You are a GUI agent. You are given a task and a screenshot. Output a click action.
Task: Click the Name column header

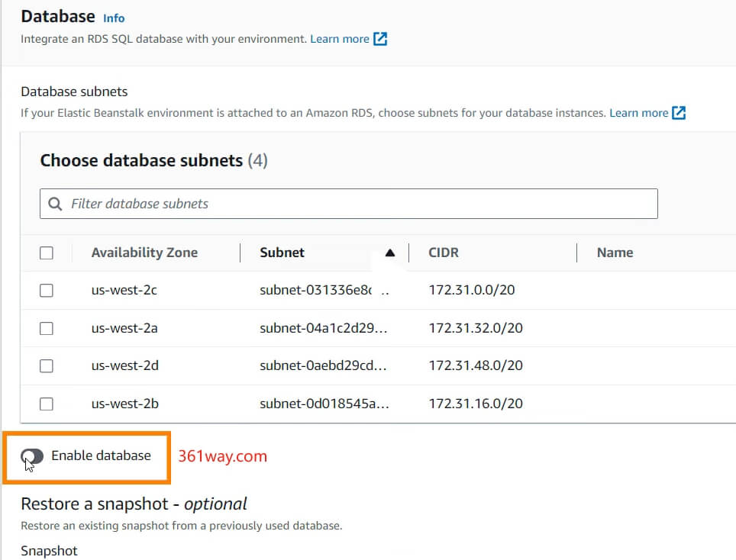pyautogui.click(x=615, y=253)
